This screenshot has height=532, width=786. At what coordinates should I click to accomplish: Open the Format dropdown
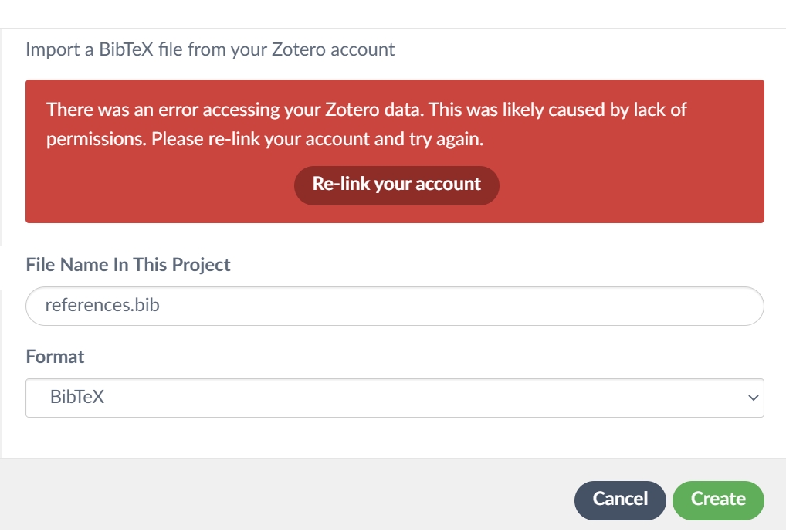pyautogui.click(x=394, y=398)
